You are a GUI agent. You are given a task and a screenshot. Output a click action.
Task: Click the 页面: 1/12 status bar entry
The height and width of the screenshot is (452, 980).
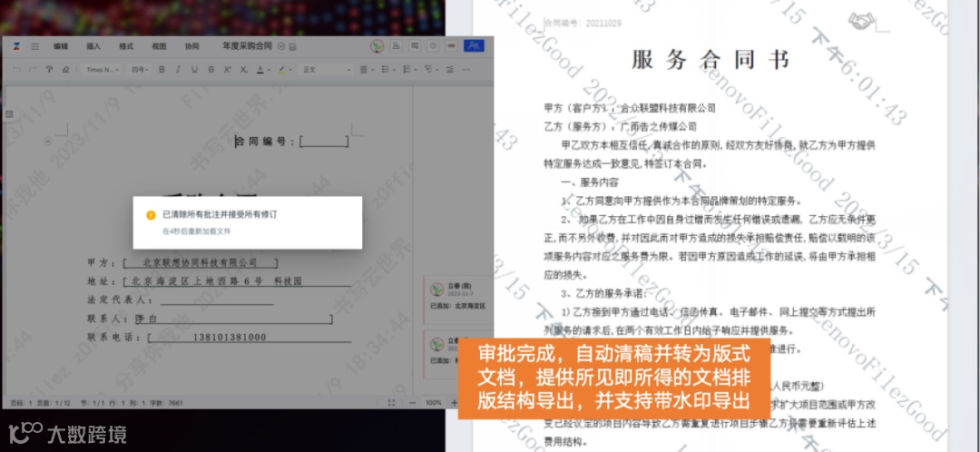coord(55,403)
